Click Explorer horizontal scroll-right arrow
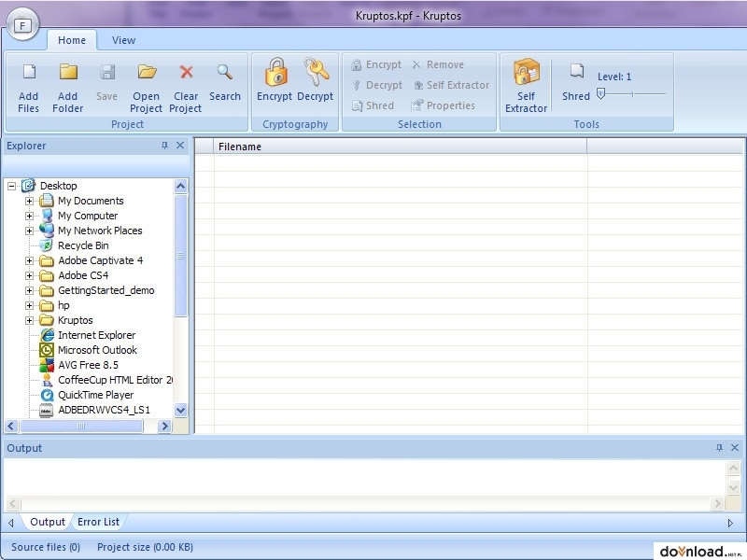The image size is (747, 560). pyautogui.click(x=164, y=426)
